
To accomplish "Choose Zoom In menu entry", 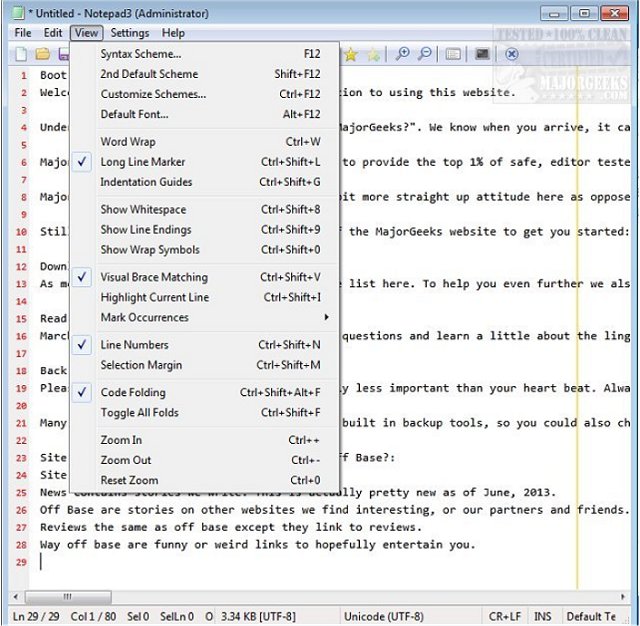I will (205, 440).
